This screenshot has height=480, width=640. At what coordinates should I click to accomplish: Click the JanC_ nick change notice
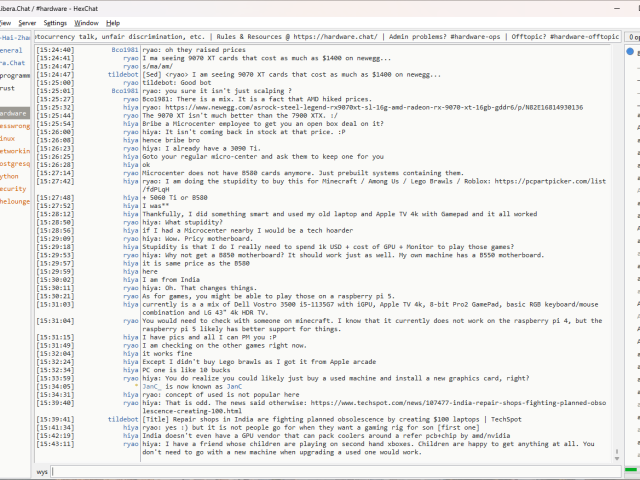click(192, 387)
